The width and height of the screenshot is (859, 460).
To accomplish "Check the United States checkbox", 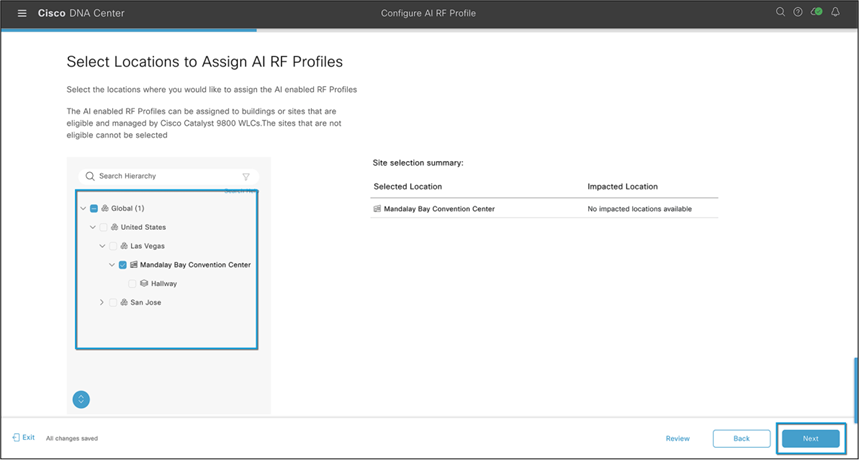I will pos(104,227).
